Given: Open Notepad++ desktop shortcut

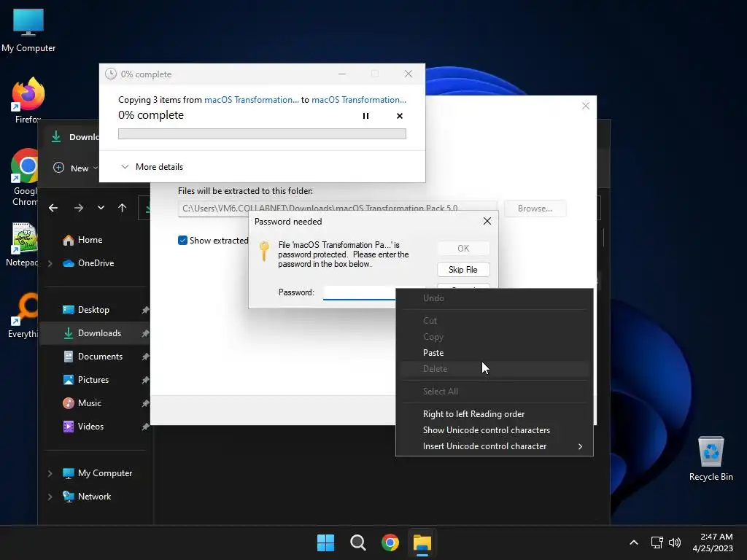Looking at the screenshot, I should pyautogui.click(x=22, y=244).
